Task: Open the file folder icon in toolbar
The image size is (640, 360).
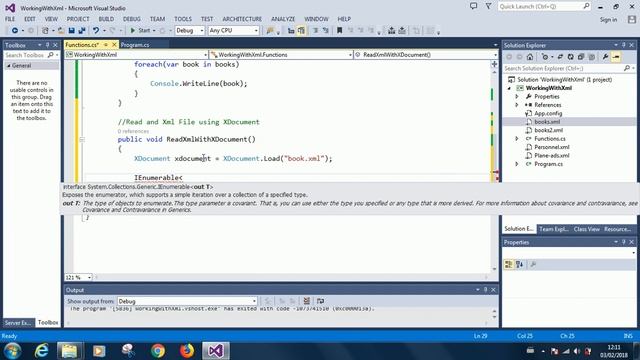Action: [61, 31]
